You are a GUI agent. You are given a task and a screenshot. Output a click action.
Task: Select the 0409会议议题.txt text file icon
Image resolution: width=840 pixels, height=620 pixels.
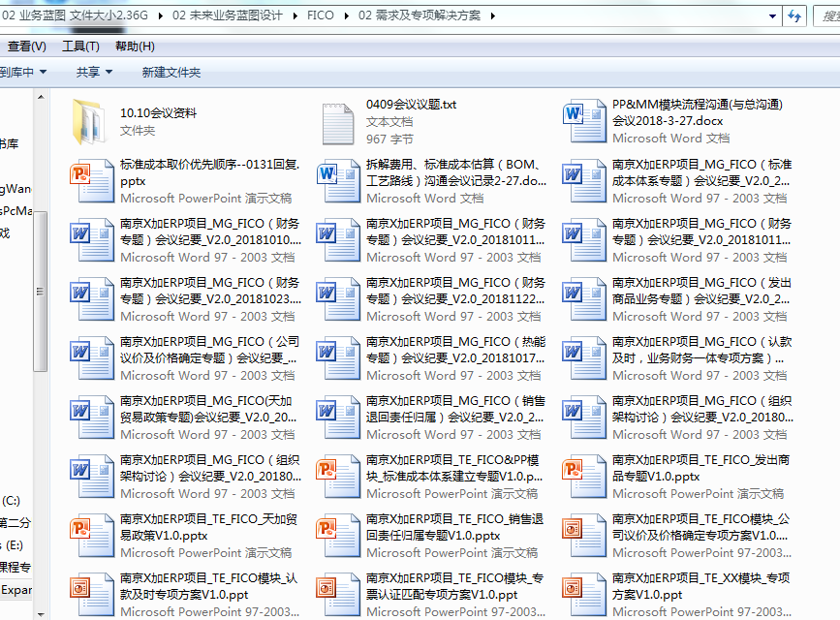[x=339, y=121]
